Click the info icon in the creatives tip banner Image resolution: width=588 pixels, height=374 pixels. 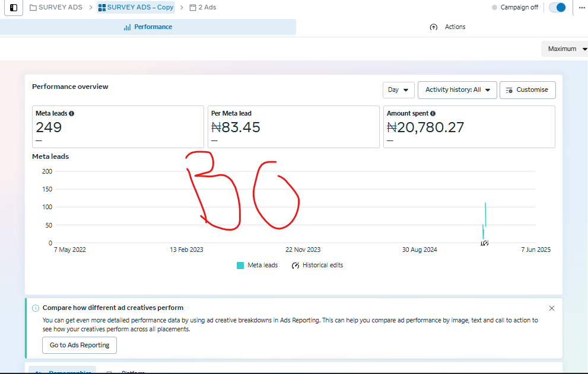(x=36, y=308)
